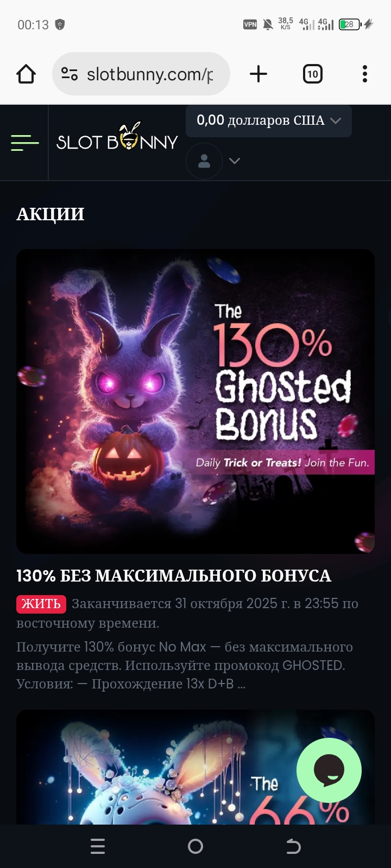Tap the ЖИТЬ live badge
Viewport: 391px width, 868px height.
(41, 604)
